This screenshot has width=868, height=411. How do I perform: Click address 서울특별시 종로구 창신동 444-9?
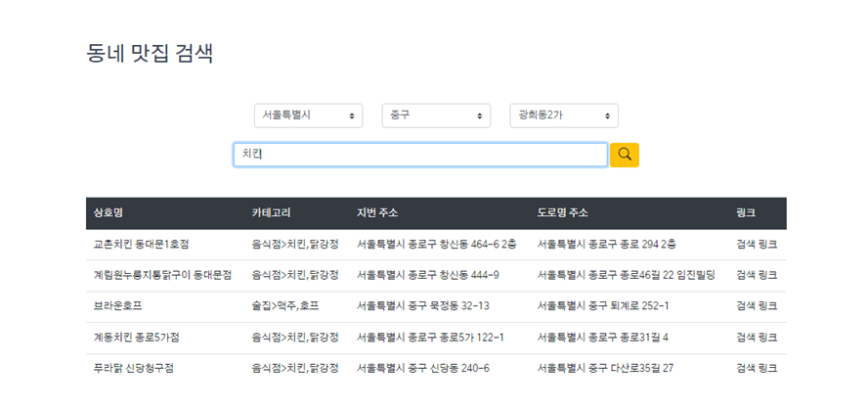[428, 275]
